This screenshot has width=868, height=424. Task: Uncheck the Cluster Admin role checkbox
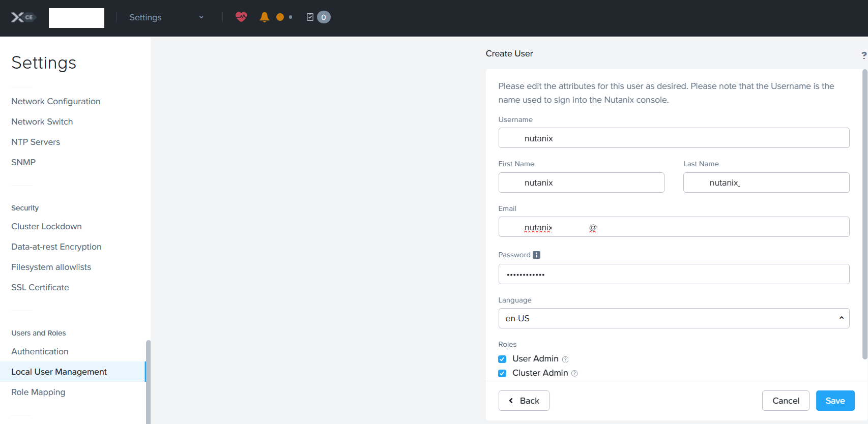pos(502,373)
